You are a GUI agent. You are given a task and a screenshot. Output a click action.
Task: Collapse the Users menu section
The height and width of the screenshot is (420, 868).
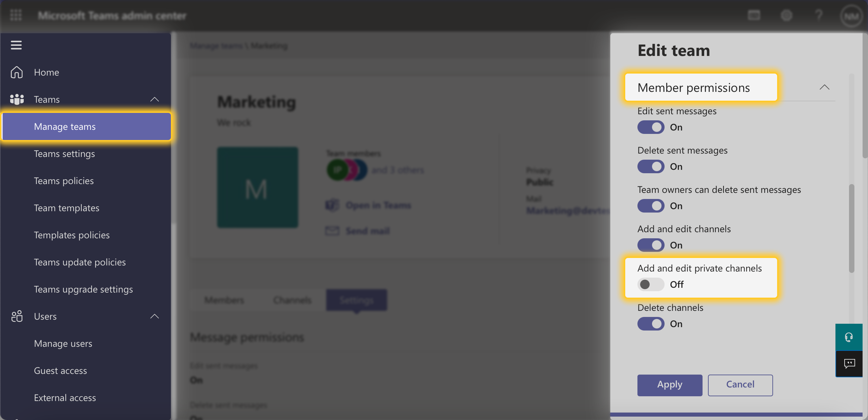[155, 316]
